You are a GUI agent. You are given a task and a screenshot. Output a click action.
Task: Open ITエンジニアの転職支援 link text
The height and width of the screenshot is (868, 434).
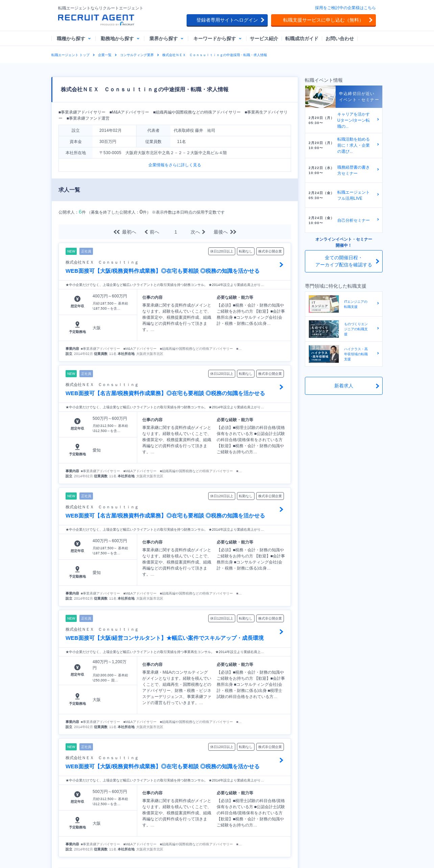pyautogui.click(x=356, y=304)
